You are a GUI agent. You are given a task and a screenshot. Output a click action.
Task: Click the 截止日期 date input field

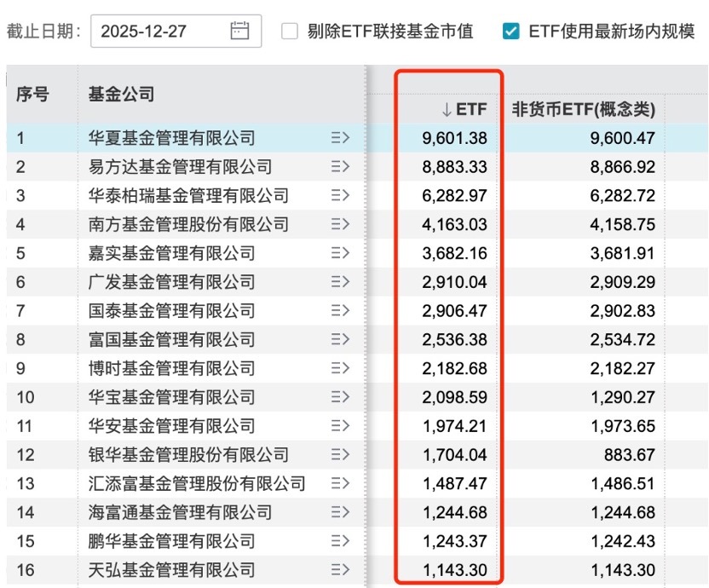pyautogui.click(x=176, y=31)
